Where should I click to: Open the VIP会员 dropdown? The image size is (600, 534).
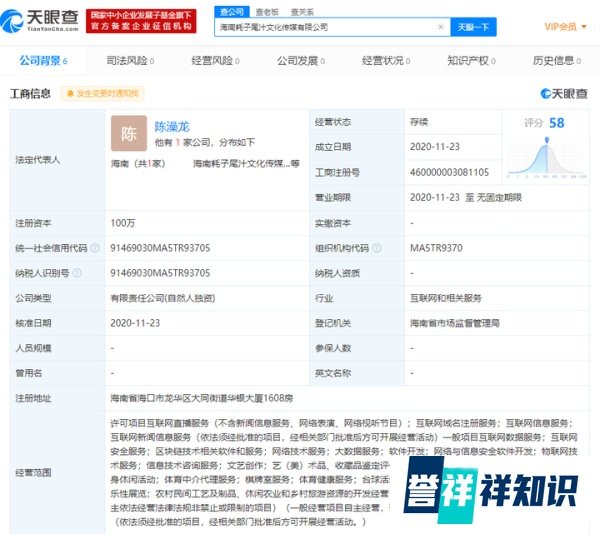(565, 27)
